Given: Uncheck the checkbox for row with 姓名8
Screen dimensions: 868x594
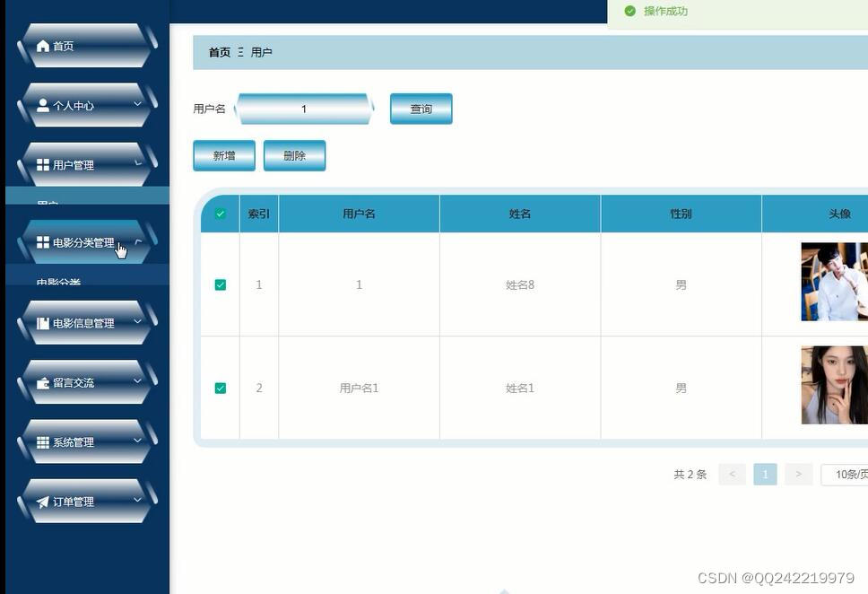Looking at the screenshot, I should pos(220,284).
